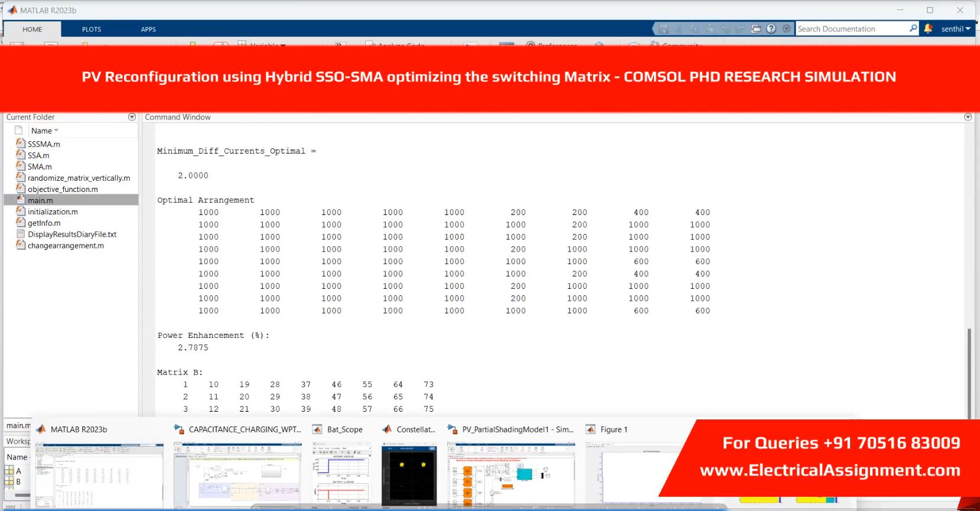Screen dimensions: 980x511
Task: Click the 2.7875 power enhancement value
Action: [x=193, y=348]
